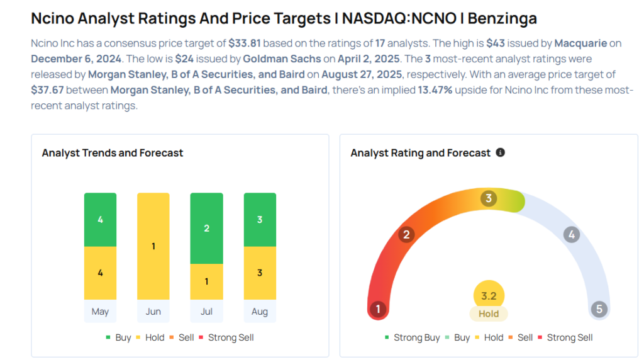Select the May green Buy bar segment

click(x=100, y=220)
